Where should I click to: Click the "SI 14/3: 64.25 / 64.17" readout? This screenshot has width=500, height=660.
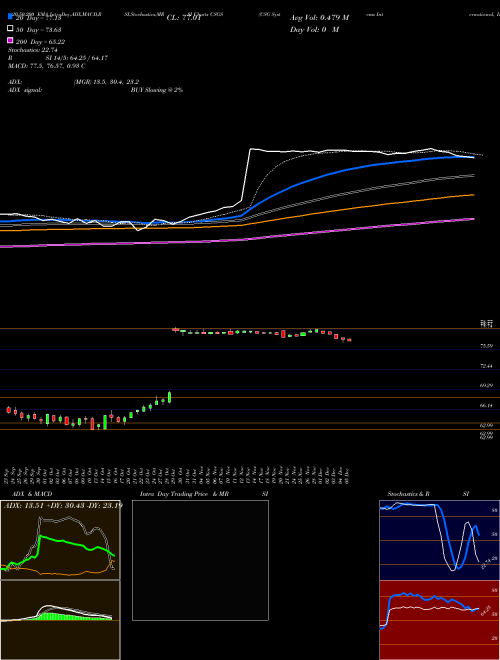77,58
